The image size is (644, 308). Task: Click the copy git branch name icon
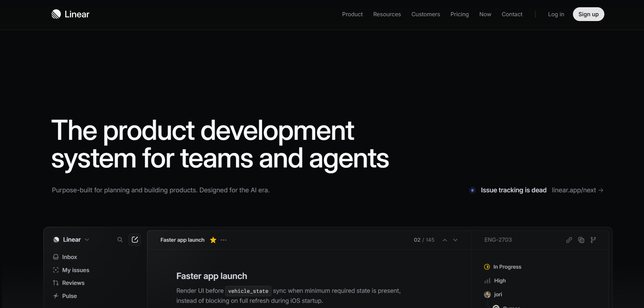point(593,240)
